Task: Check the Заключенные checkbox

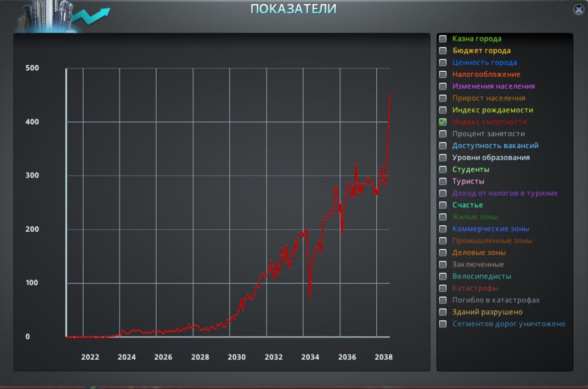Action: tap(443, 264)
